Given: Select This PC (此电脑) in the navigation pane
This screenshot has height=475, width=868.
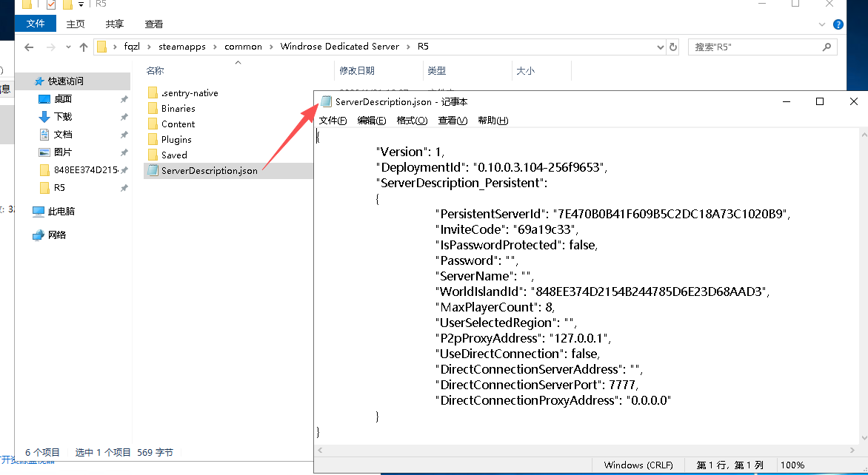Looking at the screenshot, I should [61, 212].
